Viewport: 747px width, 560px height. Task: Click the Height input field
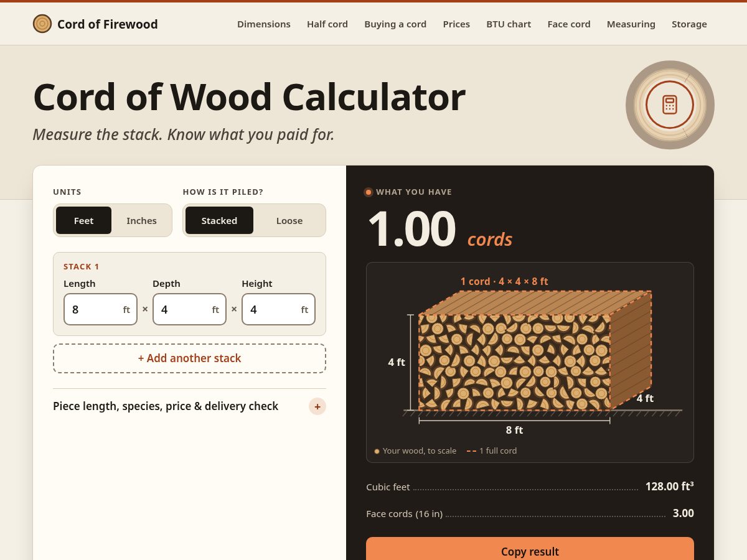pos(278,309)
